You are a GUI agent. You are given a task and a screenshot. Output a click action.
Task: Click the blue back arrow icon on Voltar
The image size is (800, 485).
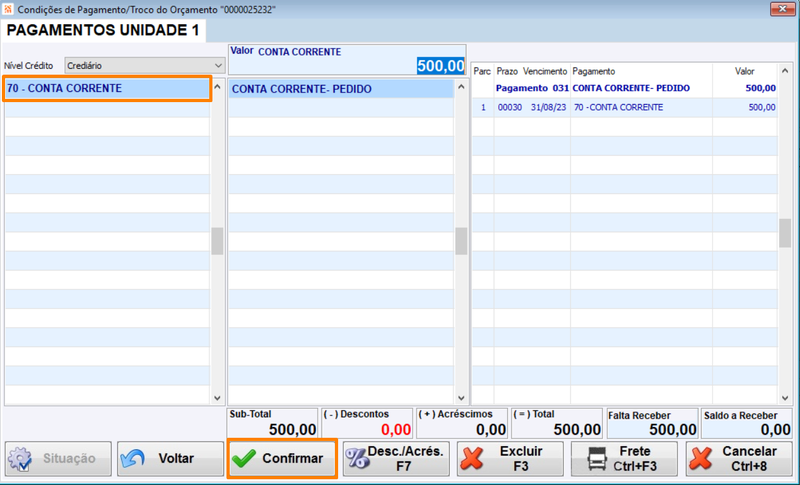[x=133, y=458]
